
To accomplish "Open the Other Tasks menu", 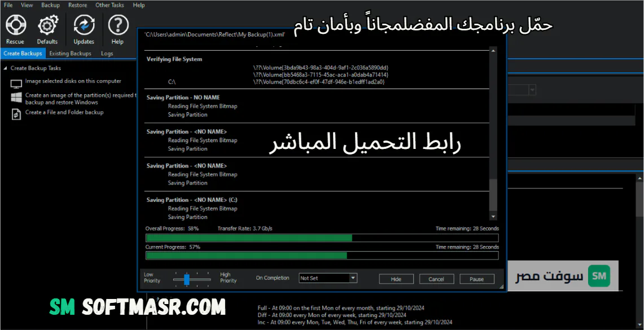I will 109,5.
